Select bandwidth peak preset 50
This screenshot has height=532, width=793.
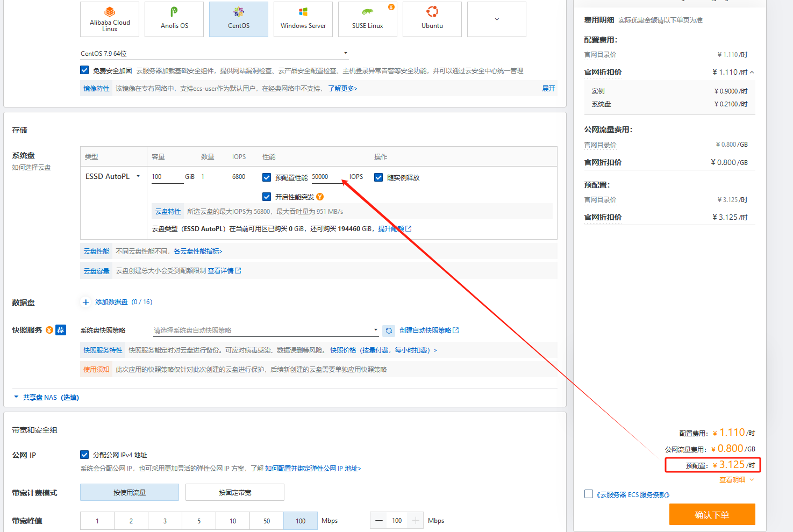pos(267,521)
